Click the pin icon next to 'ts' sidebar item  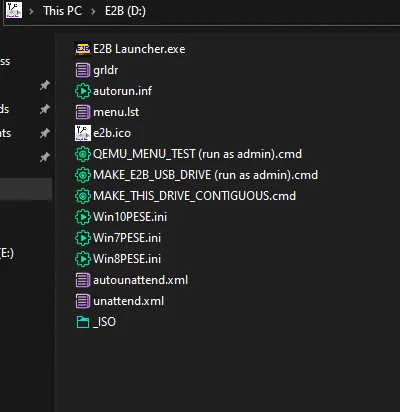click(45, 133)
